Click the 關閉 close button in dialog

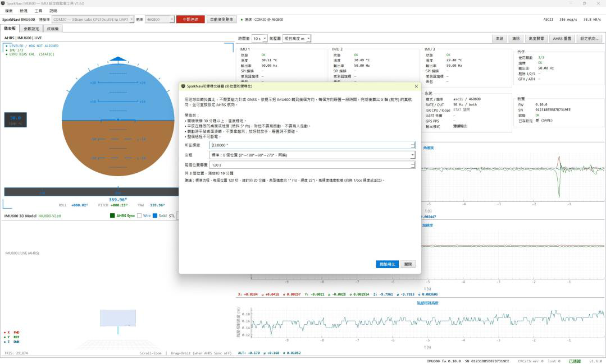coord(408,264)
